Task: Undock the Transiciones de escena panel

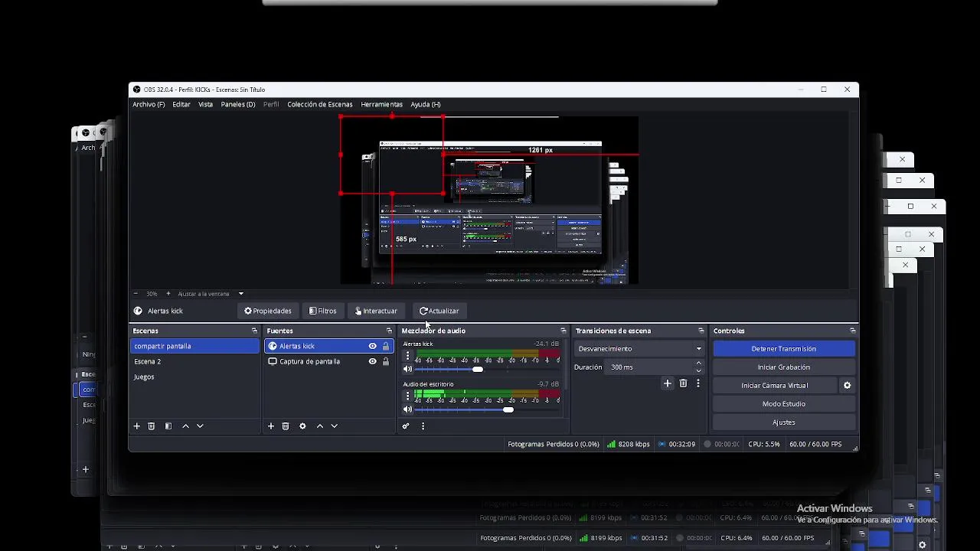Action: (x=701, y=331)
